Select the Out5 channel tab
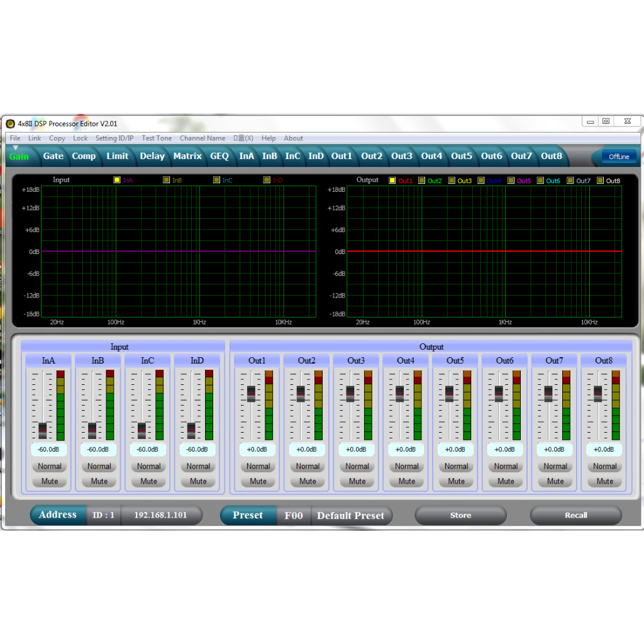 click(461, 156)
